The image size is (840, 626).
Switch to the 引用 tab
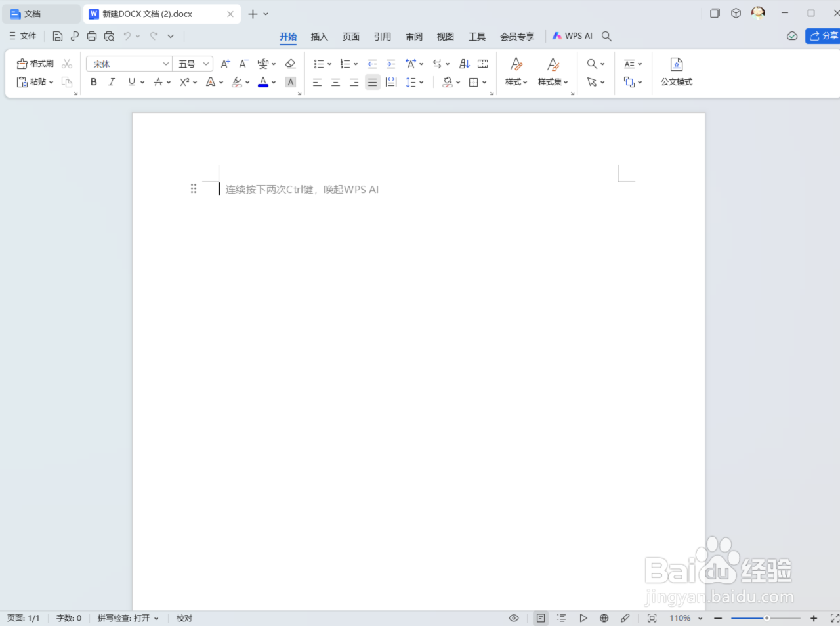[383, 37]
